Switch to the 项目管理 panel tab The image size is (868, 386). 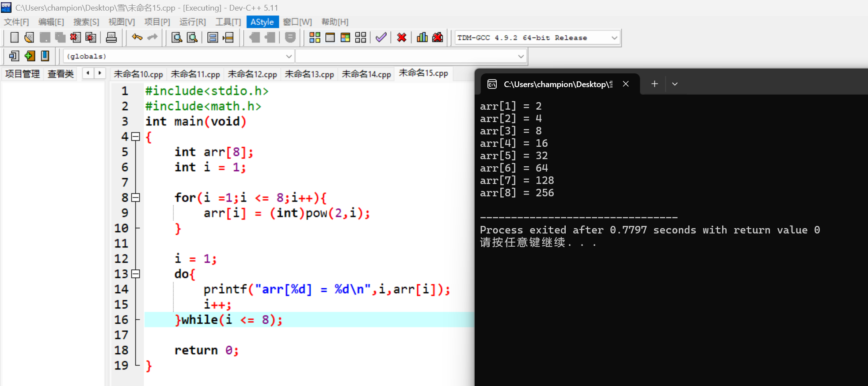point(23,74)
